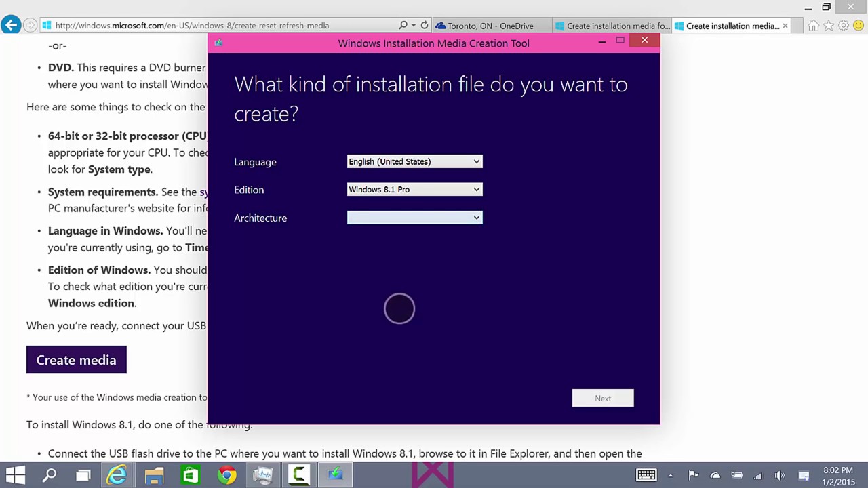Open the Architecture dropdown

(414, 218)
